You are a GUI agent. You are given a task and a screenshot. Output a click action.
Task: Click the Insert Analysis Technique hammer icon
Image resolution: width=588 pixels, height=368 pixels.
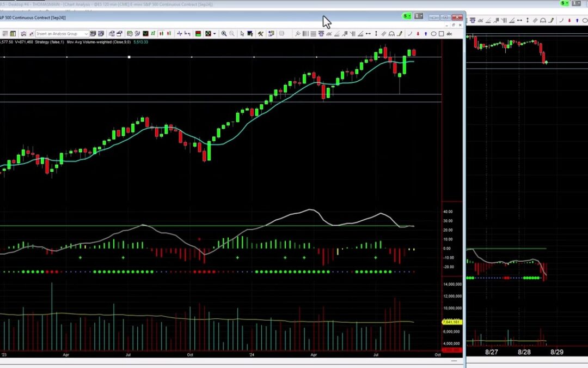pyautogui.click(x=260, y=34)
